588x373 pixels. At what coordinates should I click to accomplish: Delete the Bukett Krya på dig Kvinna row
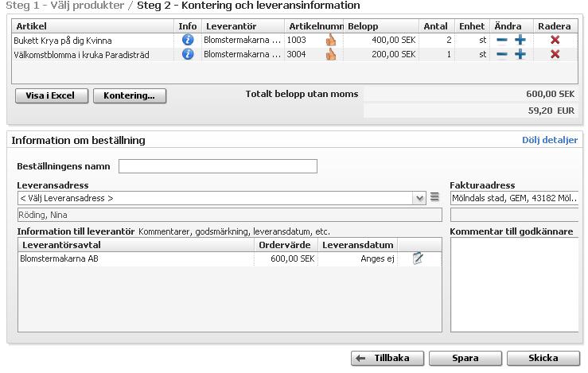pyautogui.click(x=555, y=40)
